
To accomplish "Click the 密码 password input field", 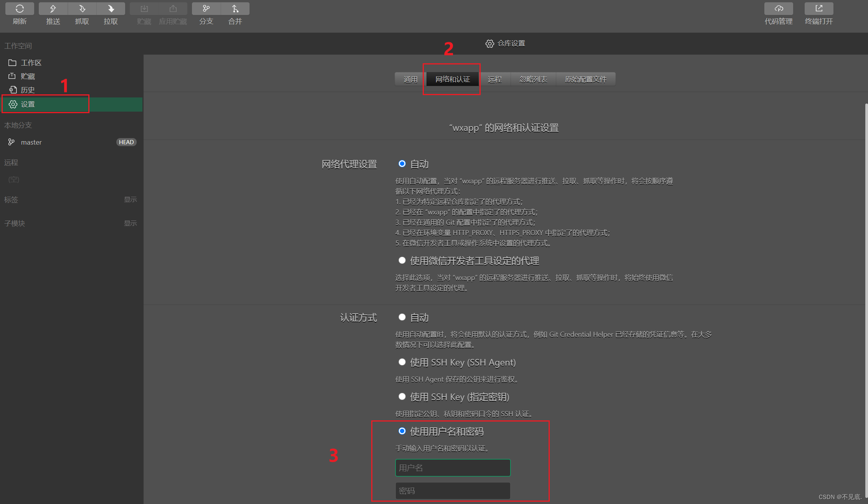I will (x=453, y=491).
